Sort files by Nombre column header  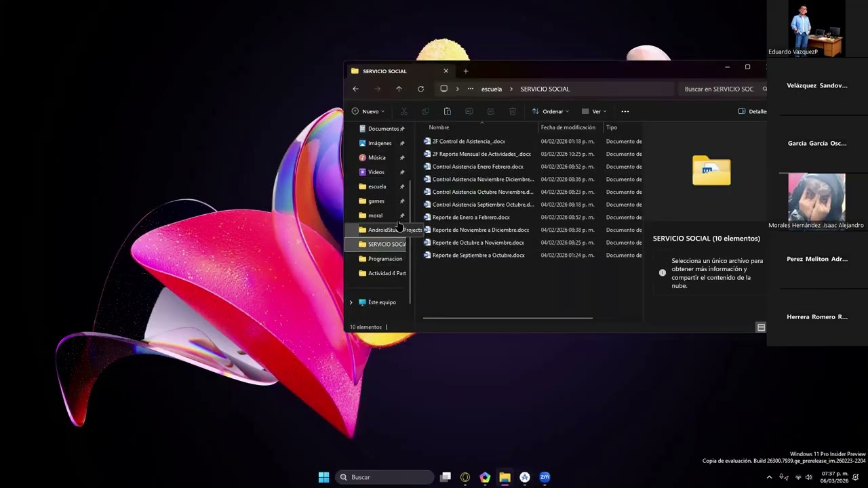point(439,127)
